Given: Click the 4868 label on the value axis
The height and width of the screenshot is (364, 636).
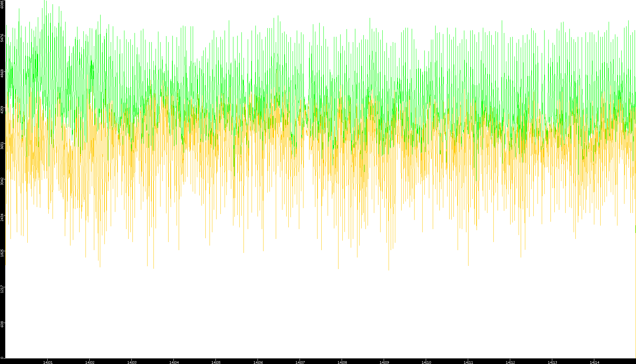Looking at the screenshot, I should (x=2, y=74).
